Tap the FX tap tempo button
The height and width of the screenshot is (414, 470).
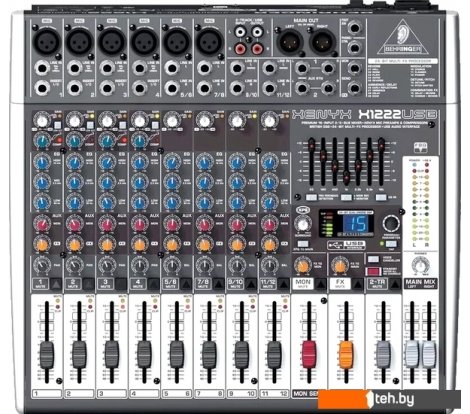pyautogui.click(x=391, y=244)
